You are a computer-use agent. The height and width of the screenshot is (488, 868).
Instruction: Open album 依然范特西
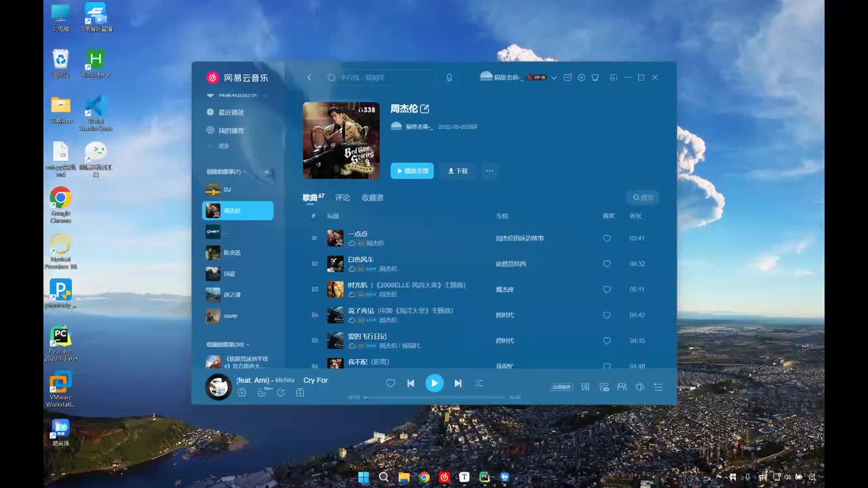coord(511,264)
